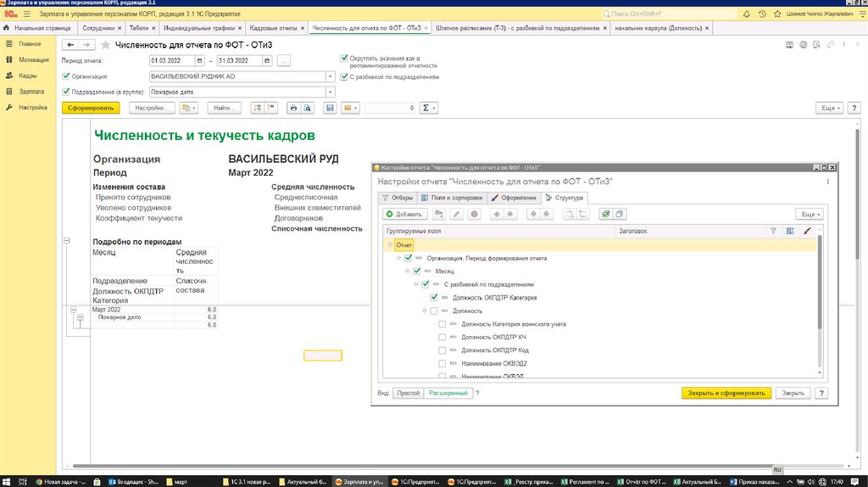
Task: Open the Организация dropdown list
Action: [329, 76]
